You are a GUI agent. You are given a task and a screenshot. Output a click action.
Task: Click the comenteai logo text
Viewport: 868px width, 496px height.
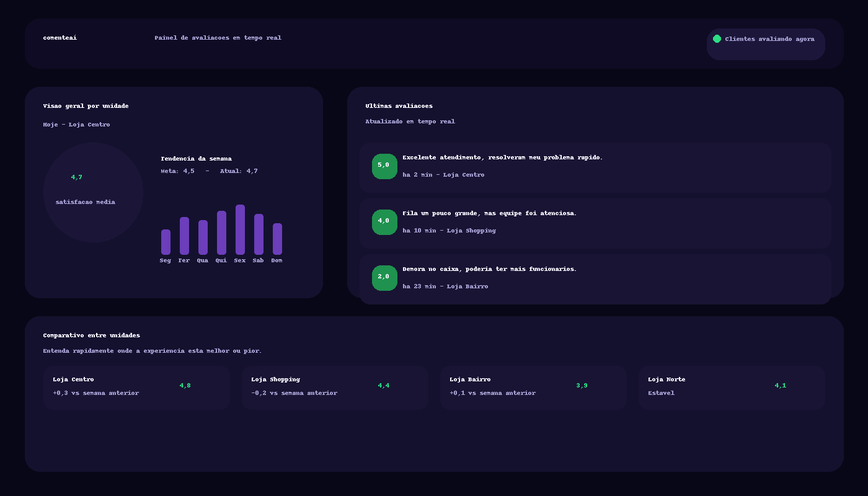[60, 38]
